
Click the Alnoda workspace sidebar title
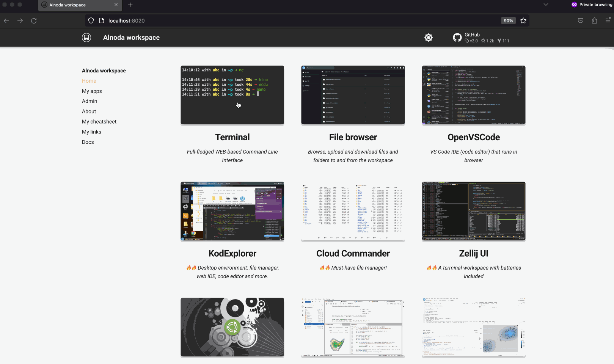tap(104, 71)
